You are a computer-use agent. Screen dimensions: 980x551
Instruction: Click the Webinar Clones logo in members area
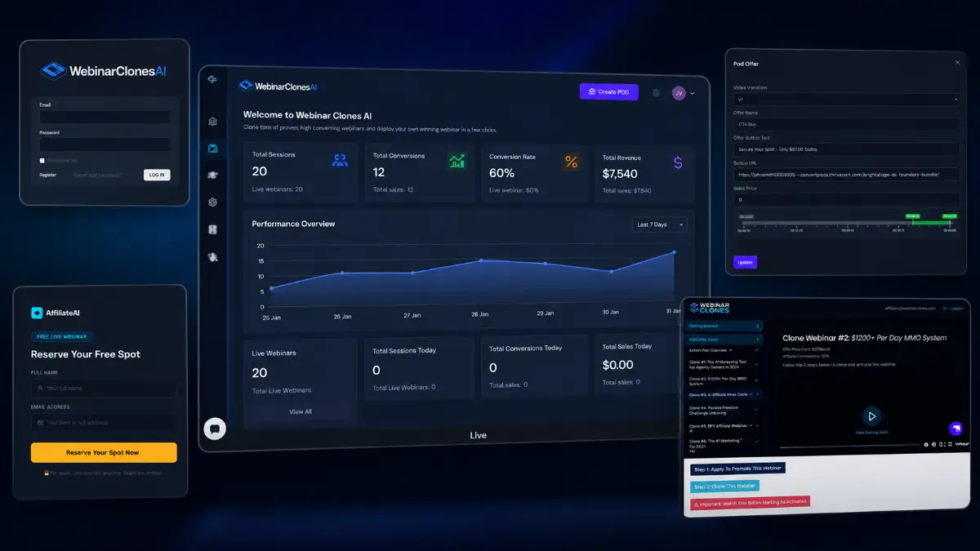pyautogui.click(x=710, y=308)
